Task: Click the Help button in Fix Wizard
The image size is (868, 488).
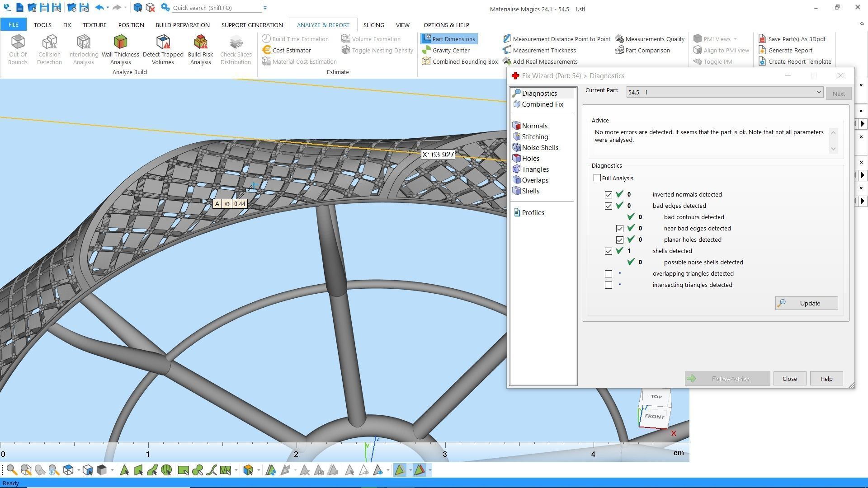Action: click(x=826, y=379)
